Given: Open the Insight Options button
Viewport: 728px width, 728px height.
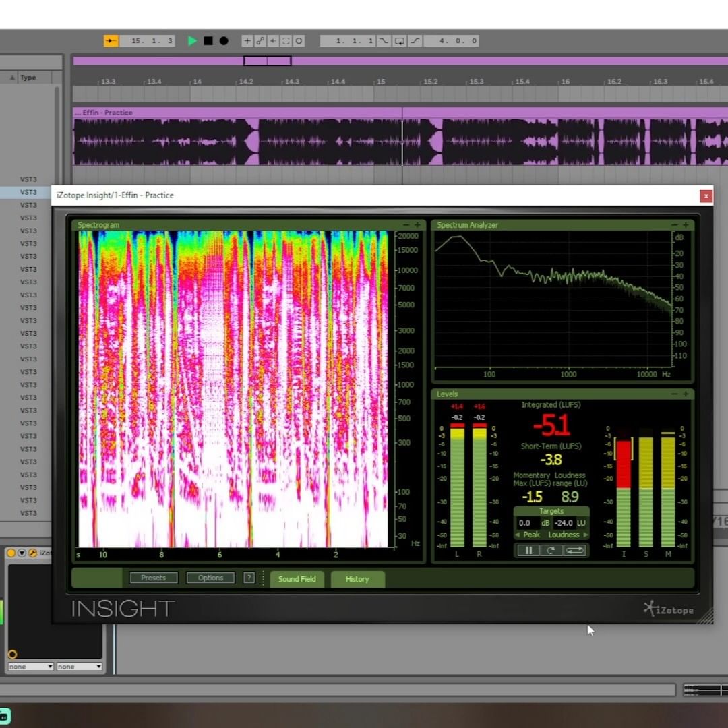Looking at the screenshot, I should pyautogui.click(x=210, y=578).
